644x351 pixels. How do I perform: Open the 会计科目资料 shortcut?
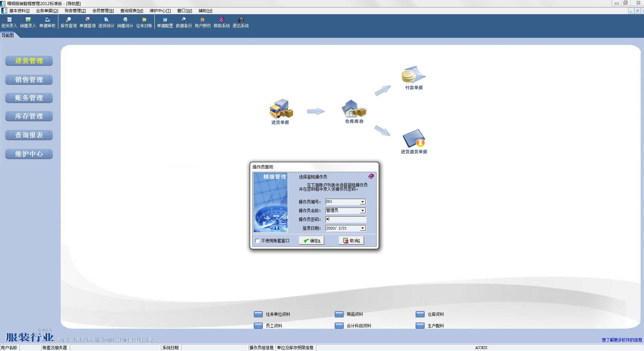(x=353, y=326)
